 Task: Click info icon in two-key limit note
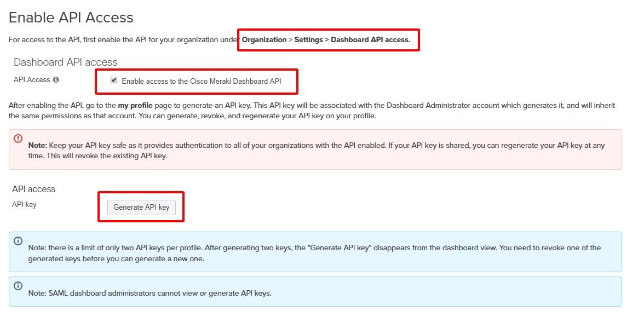point(18,241)
